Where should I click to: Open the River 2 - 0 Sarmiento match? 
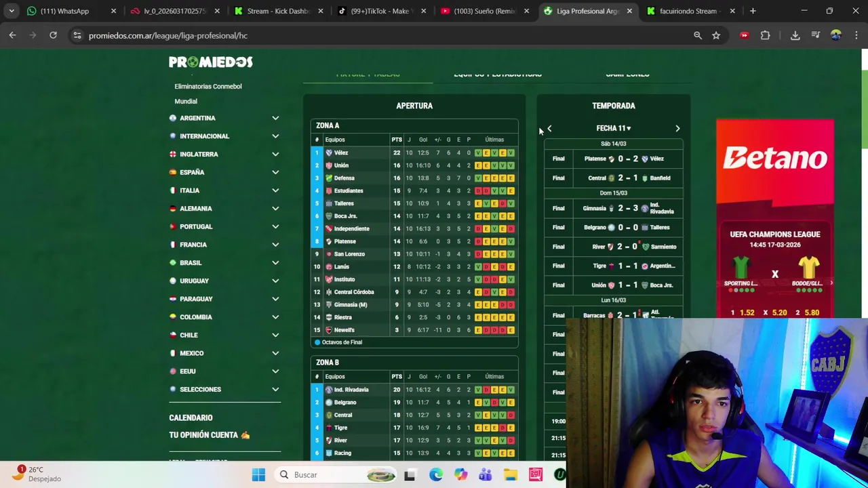click(x=613, y=247)
